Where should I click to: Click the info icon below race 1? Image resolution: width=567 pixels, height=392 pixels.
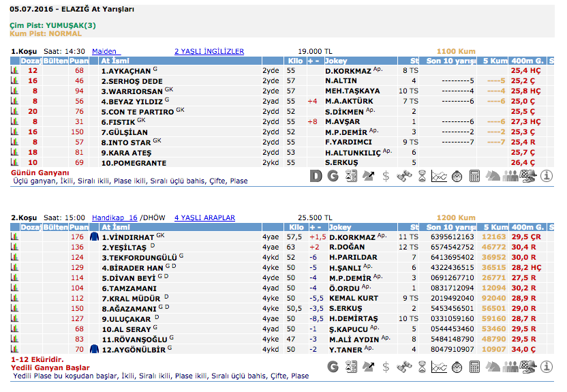tap(547, 176)
